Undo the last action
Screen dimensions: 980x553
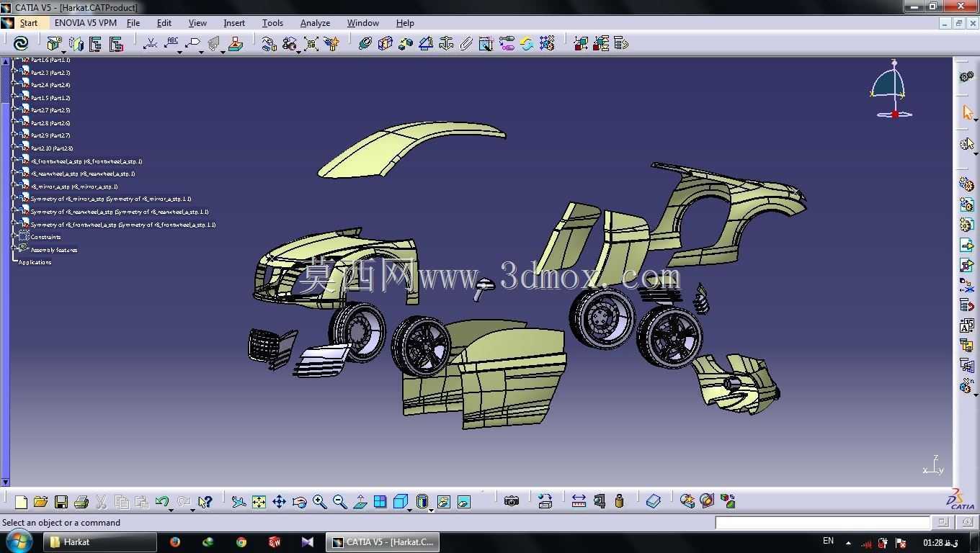pyautogui.click(x=161, y=502)
